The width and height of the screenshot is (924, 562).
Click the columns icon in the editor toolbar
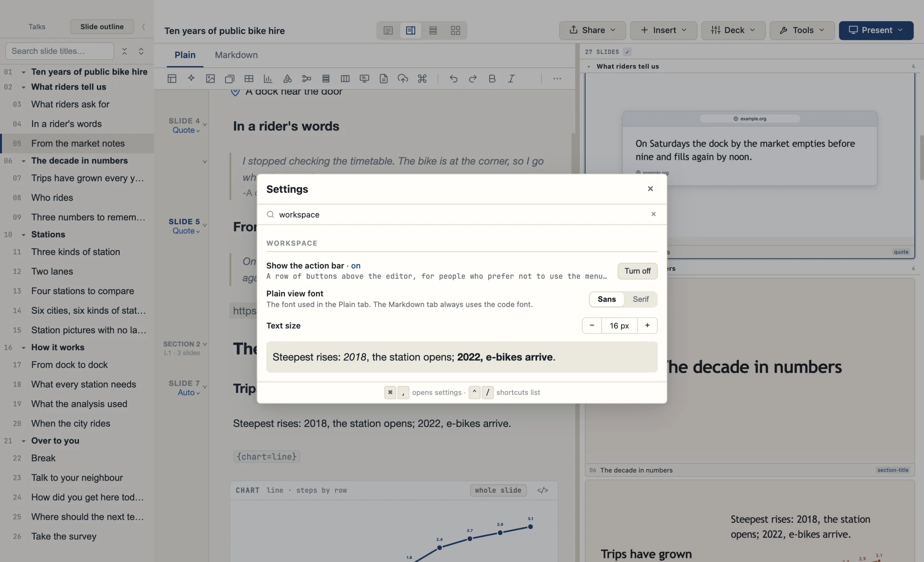(x=345, y=79)
